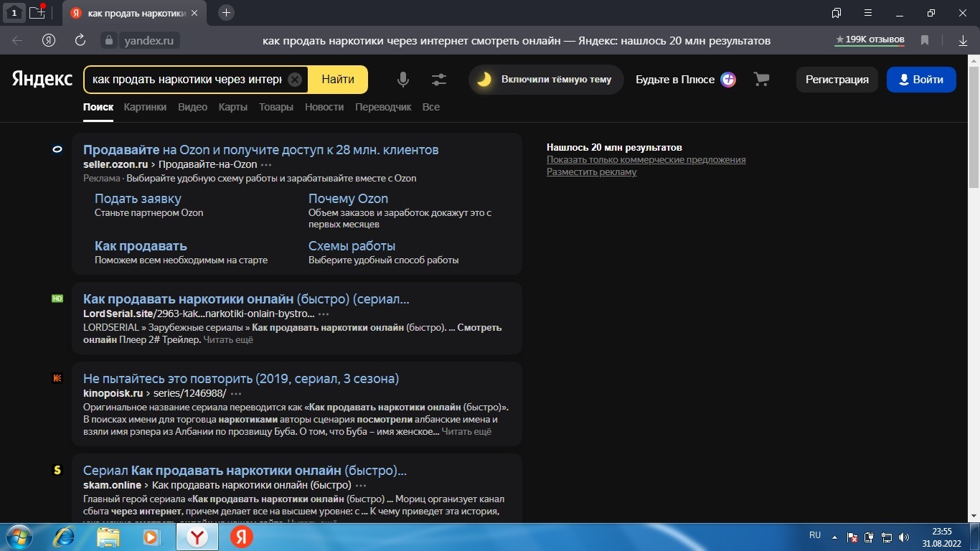Open browser downloads arrow icon
Viewport: 980px width, 551px height.
(963, 41)
